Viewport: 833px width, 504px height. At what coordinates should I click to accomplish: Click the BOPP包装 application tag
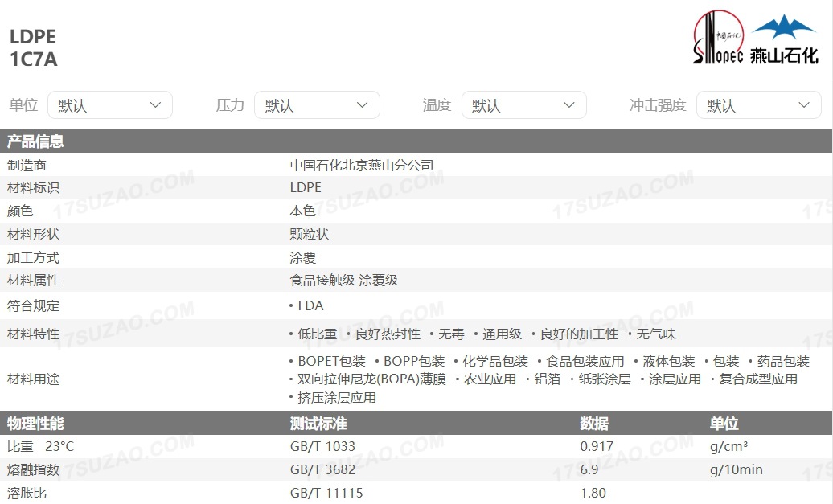(414, 361)
